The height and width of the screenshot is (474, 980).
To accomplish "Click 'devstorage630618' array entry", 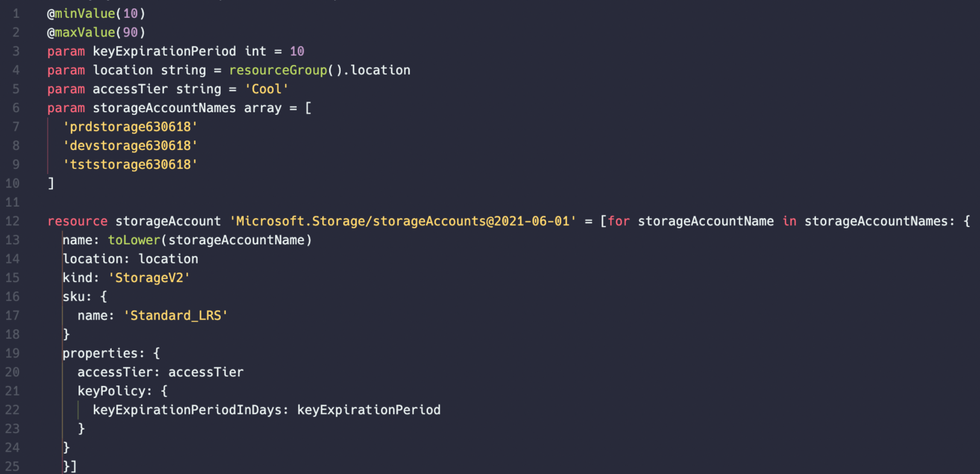I will (x=130, y=145).
